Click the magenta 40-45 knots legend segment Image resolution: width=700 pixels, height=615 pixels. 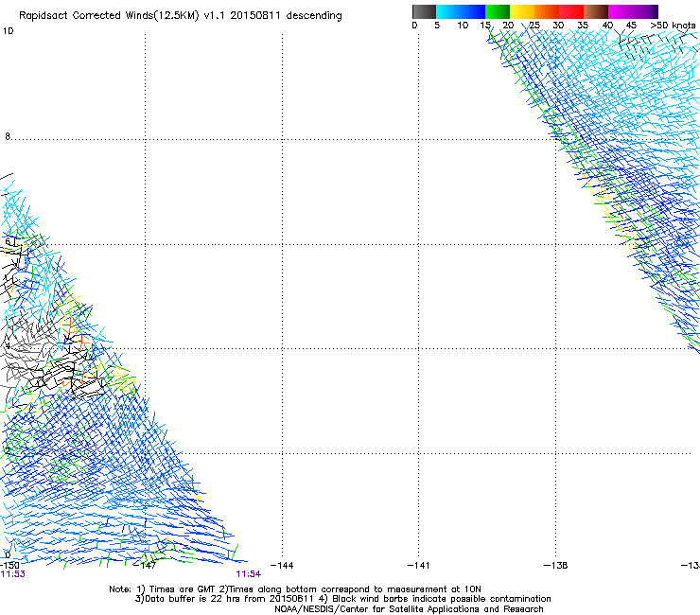click(x=621, y=11)
